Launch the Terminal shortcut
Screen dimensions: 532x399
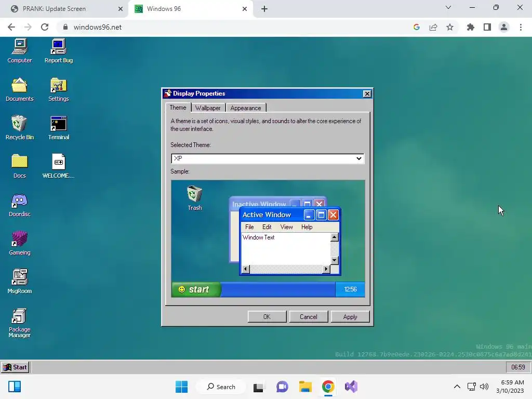tap(59, 128)
